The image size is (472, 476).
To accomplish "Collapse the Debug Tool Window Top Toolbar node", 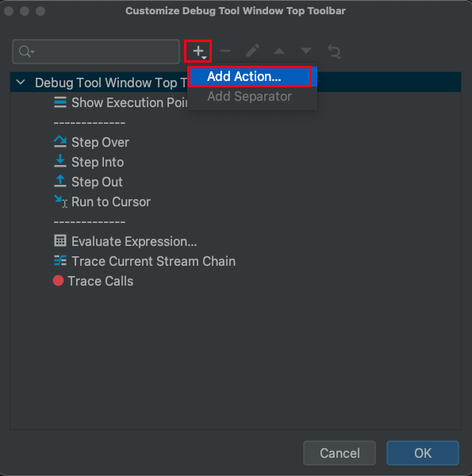I will pos(21,82).
